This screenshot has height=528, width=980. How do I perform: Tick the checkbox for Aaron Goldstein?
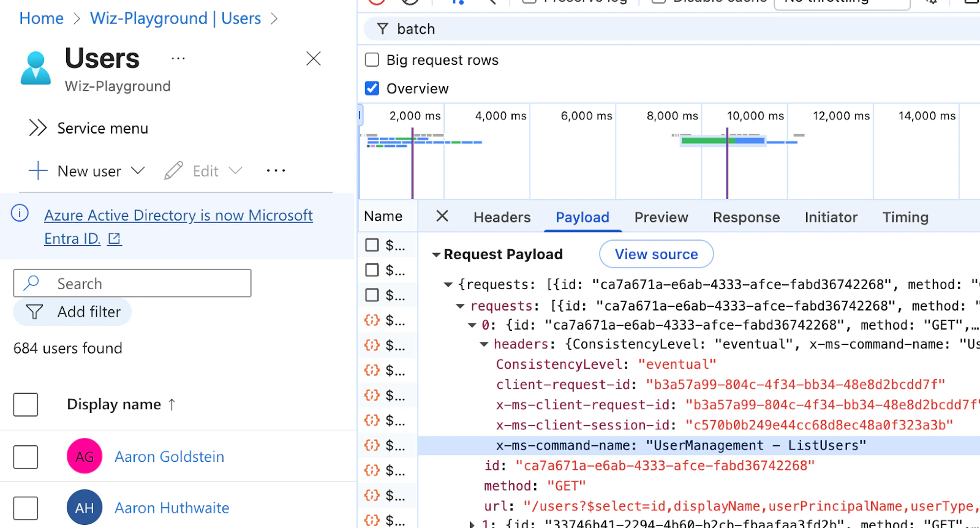click(x=26, y=457)
